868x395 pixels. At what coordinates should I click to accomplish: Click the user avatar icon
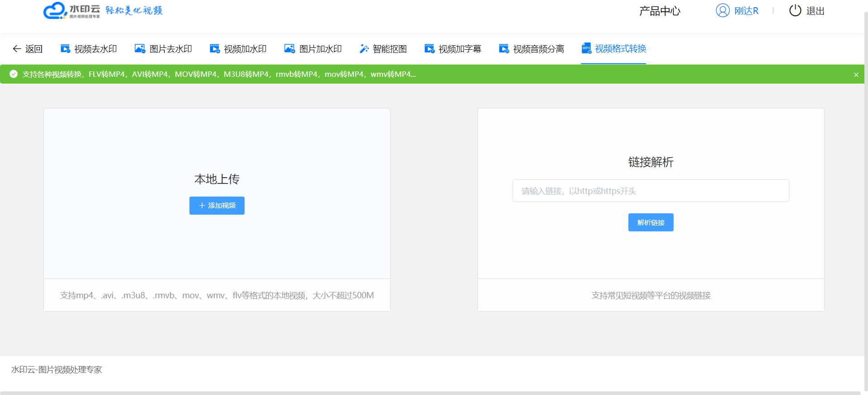tap(723, 10)
